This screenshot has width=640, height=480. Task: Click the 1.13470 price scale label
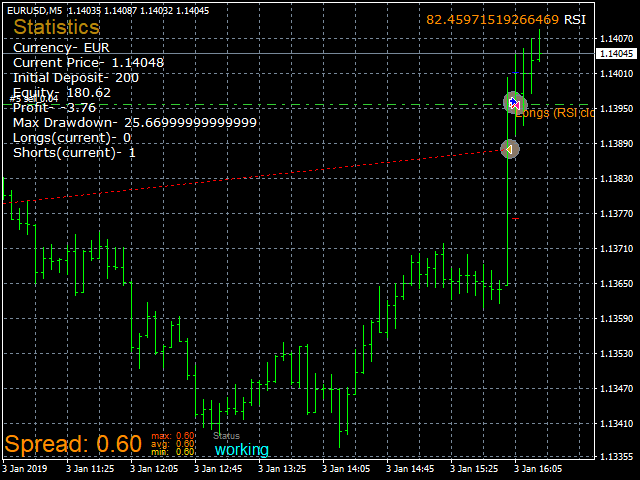[x=616, y=389]
